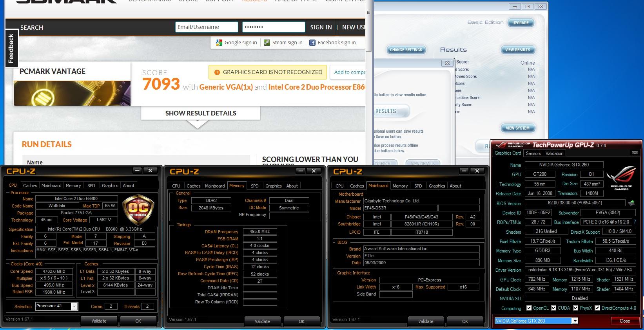Click SIGN IN on the 3DMark page
Screen dimensions: 644x330
(321, 27)
